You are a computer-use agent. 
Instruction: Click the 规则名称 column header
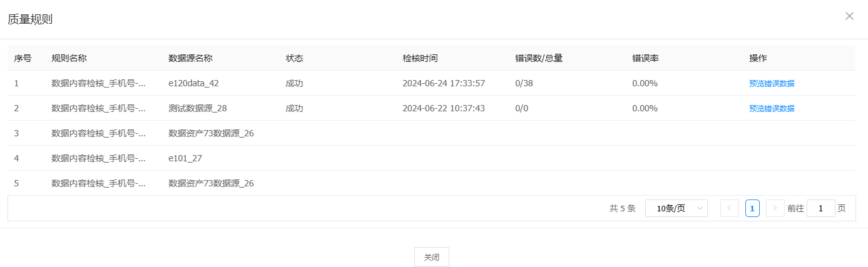(69, 58)
